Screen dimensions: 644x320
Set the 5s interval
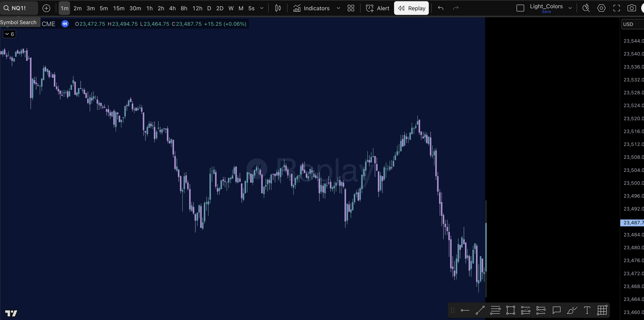pos(251,8)
